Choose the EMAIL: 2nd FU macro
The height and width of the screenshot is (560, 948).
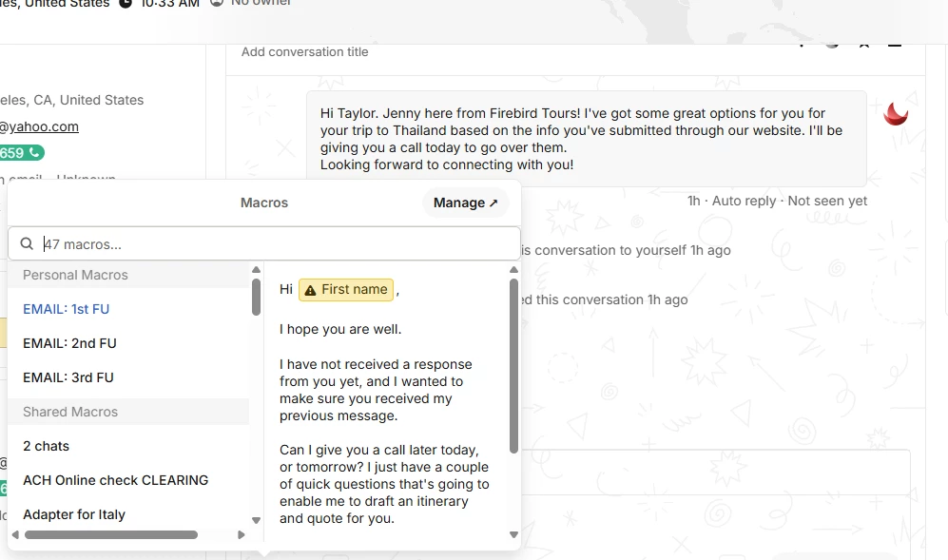[69, 343]
